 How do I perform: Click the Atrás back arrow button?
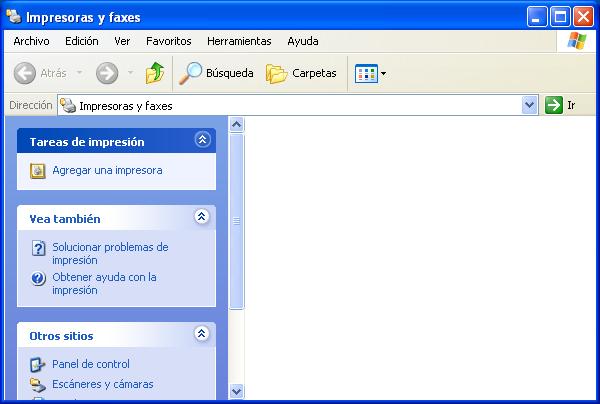coord(41,73)
